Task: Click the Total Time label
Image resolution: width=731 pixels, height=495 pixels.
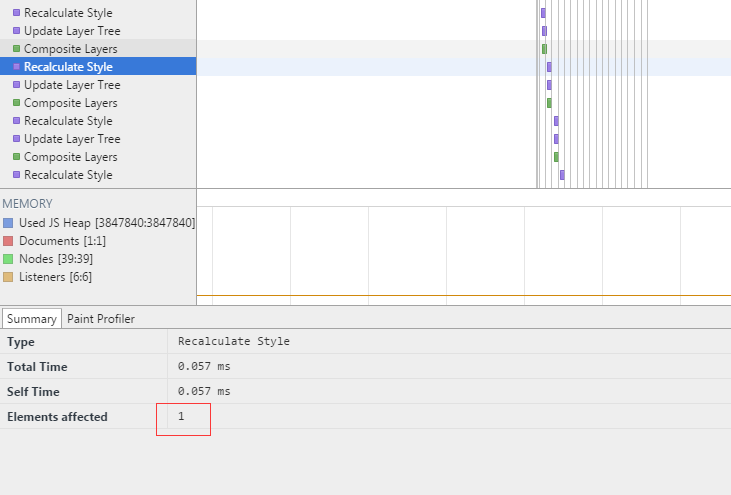Action: point(37,367)
